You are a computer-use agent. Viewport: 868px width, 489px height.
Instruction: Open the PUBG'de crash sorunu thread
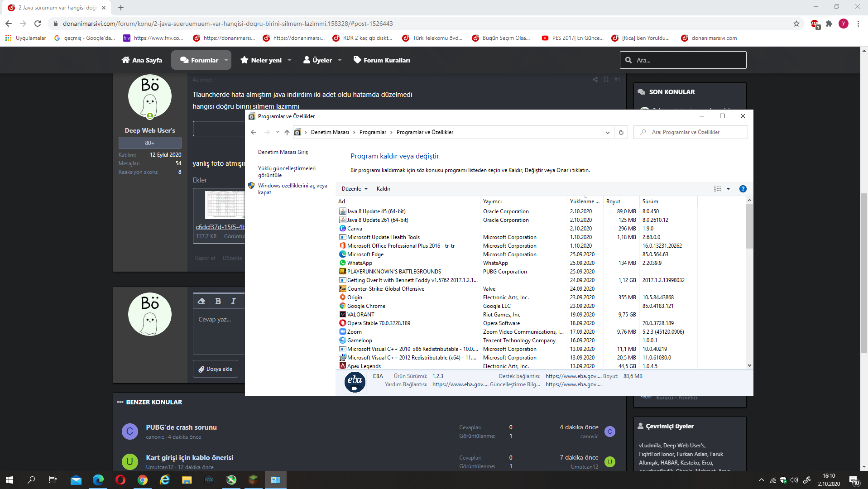click(181, 427)
